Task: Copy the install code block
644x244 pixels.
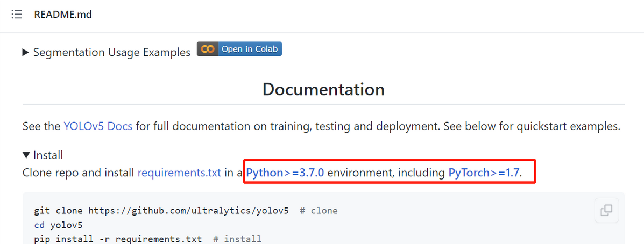Action: (x=606, y=210)
